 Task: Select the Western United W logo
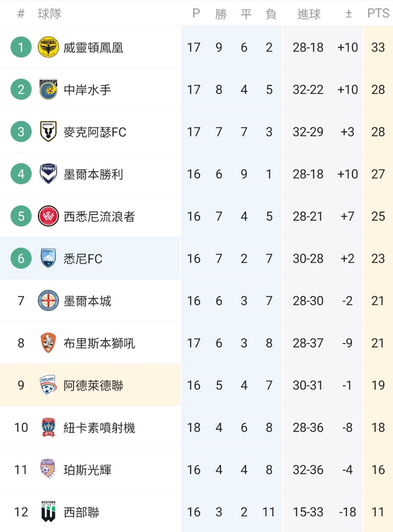coord(48,512)
